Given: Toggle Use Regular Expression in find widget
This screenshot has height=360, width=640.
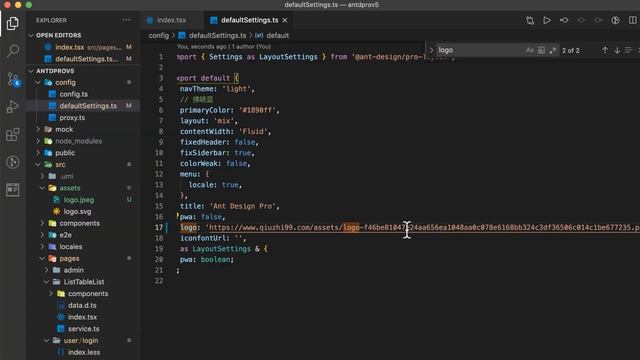Looking at the screenshot, I should (x=553, y=50).
